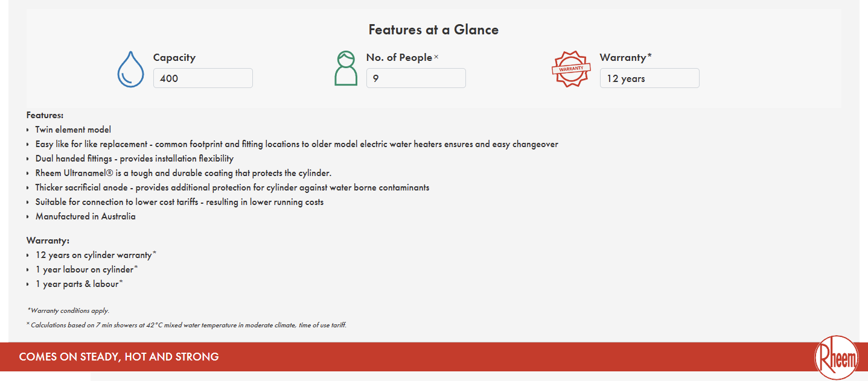Click the Rheem logo in the red banner
The image size is (868, 381).
pos(836,358)
